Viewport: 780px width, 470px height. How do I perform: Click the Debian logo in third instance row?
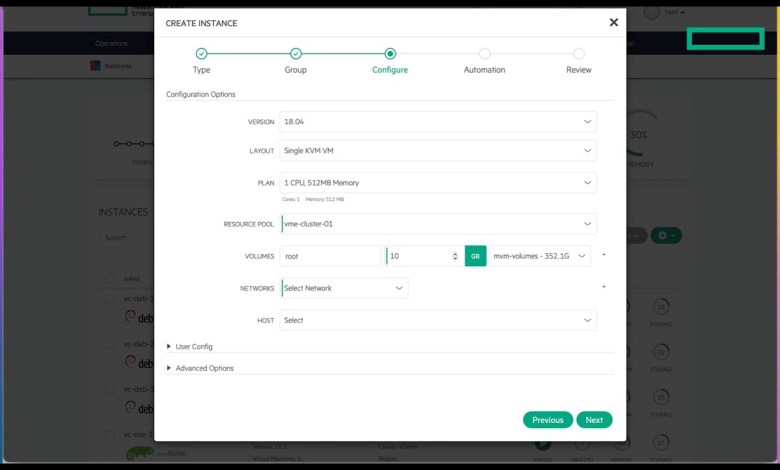[139, 408]
